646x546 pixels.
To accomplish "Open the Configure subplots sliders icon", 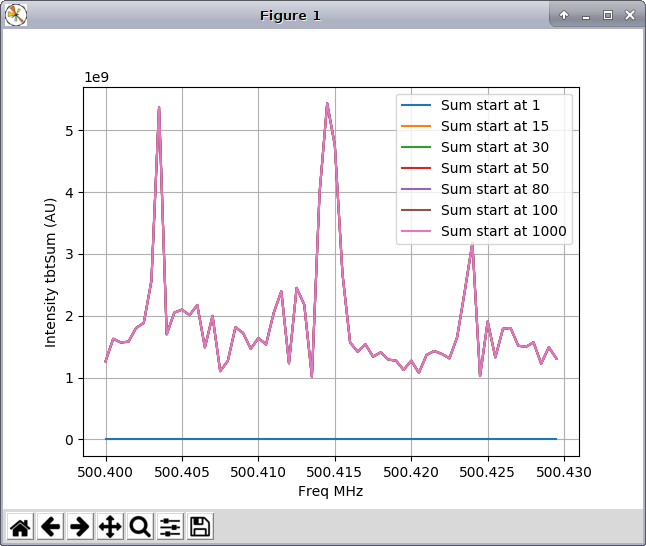I will (x=170, y=526).
